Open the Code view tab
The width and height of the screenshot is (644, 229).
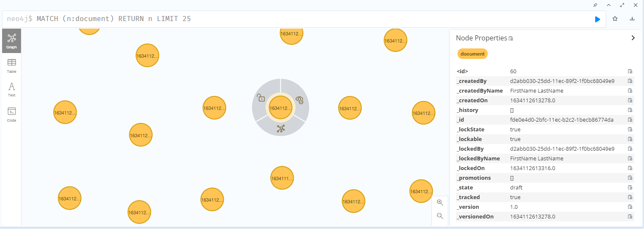pos(11,114)
